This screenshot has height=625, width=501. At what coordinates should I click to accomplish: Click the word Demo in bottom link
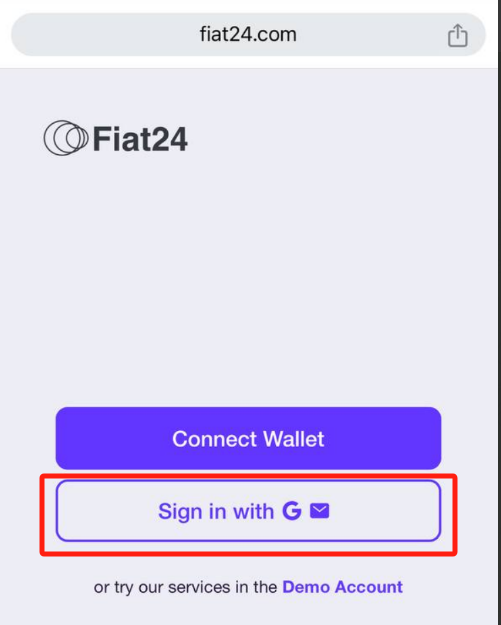coord(306,587)
